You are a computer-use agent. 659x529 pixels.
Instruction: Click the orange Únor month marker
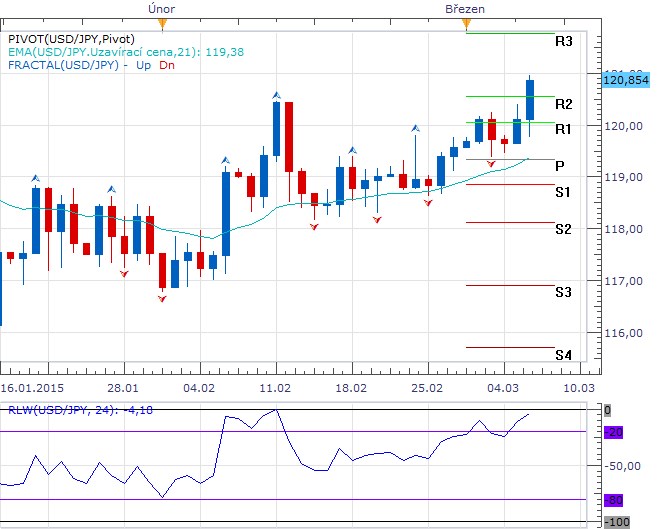162,25
